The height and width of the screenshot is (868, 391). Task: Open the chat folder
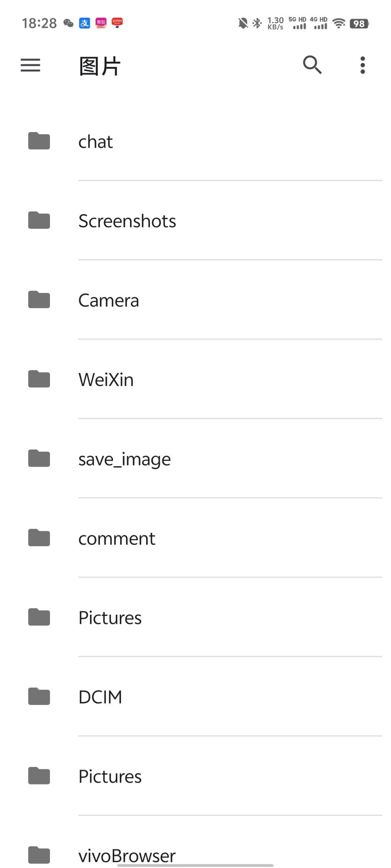tap(96, 141)
